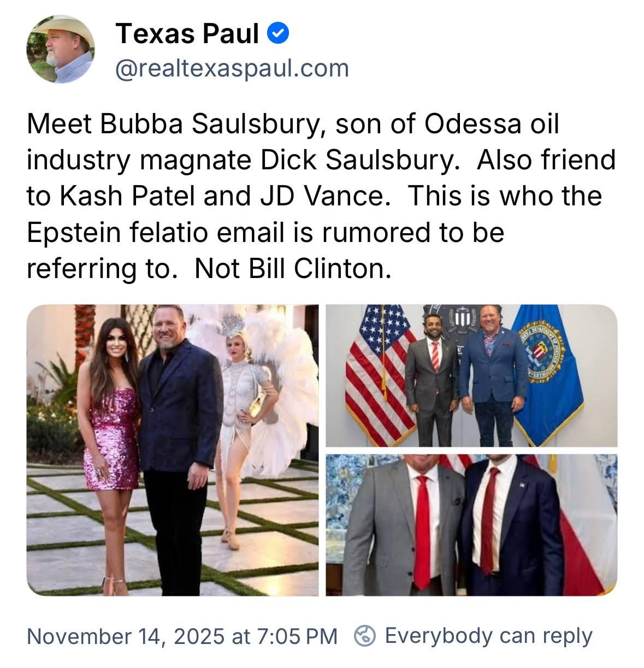Click the words "Kash Patel and JD Vance"

tap(221, 196)
